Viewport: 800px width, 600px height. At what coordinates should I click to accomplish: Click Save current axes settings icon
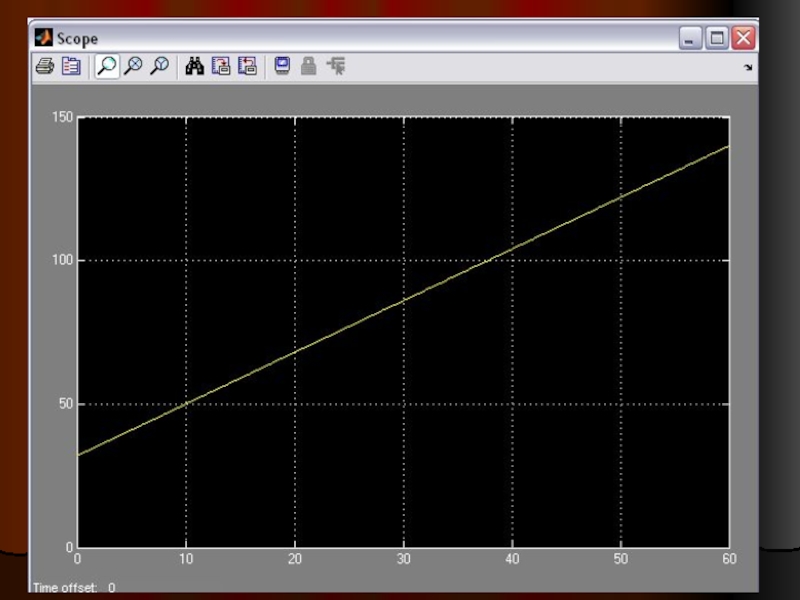click(221, 66)
